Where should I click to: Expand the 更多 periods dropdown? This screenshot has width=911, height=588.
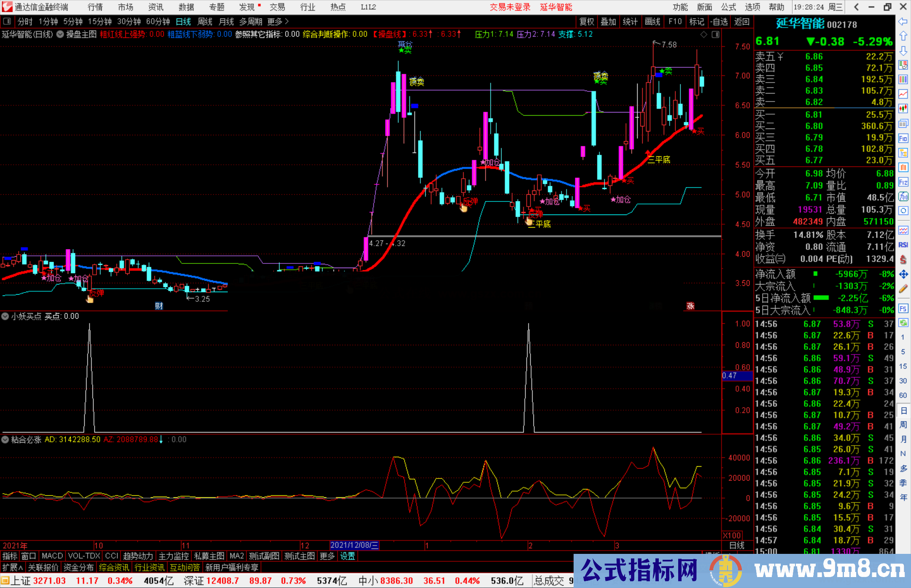pyautogui.click(x=278, y=21)
